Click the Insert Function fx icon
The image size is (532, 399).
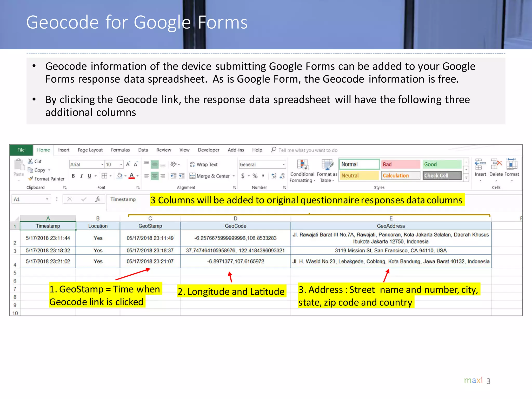tap(97, 199)
